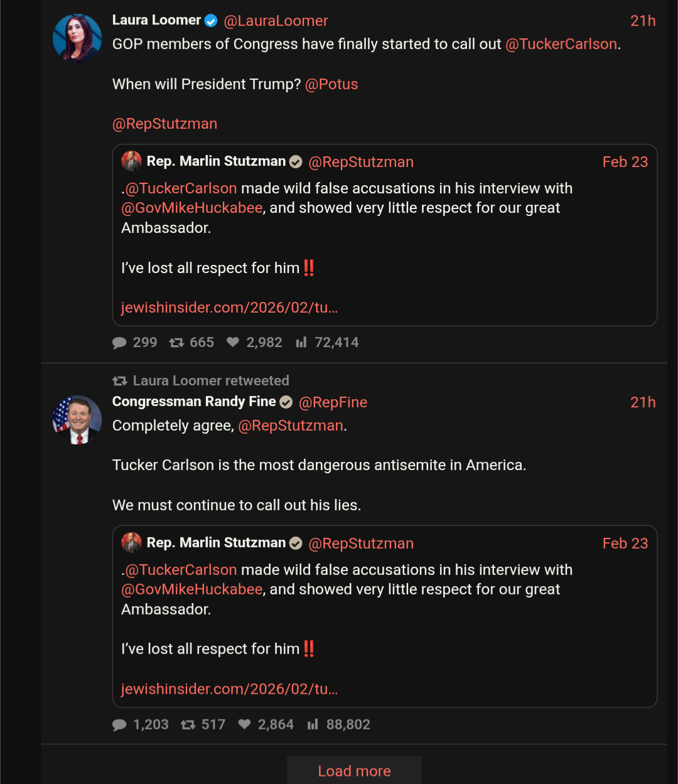This screenshot has width=678, height=784.
Task: Click the Feb 23 date on first quoted tweet
Action: click(x=625, y=162)
